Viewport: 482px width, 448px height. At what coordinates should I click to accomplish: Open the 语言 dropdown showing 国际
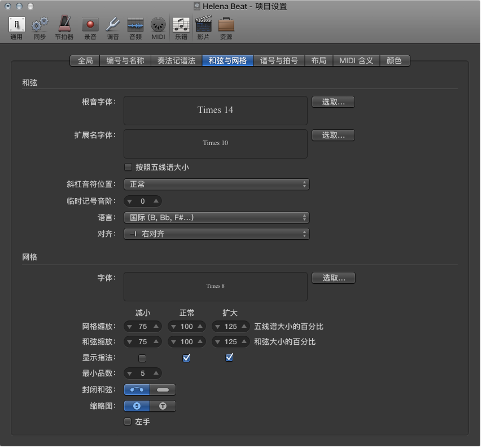click(x=217, y=217)
